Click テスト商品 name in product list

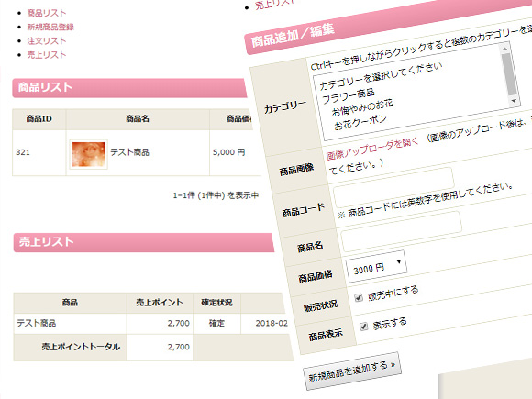130,152
